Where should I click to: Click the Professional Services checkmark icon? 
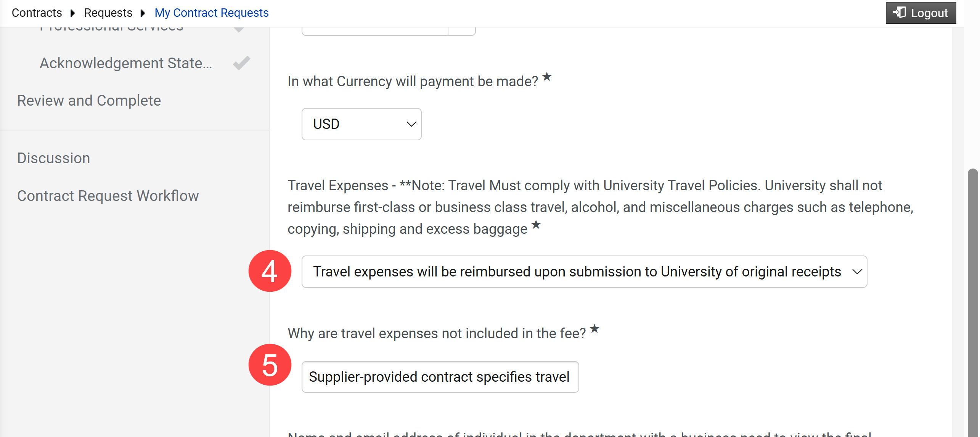tap(239, 29)
